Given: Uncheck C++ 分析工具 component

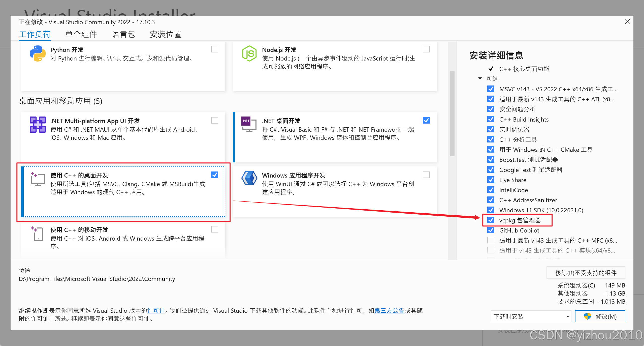Looking at the screenshot, I should (491, 139).
